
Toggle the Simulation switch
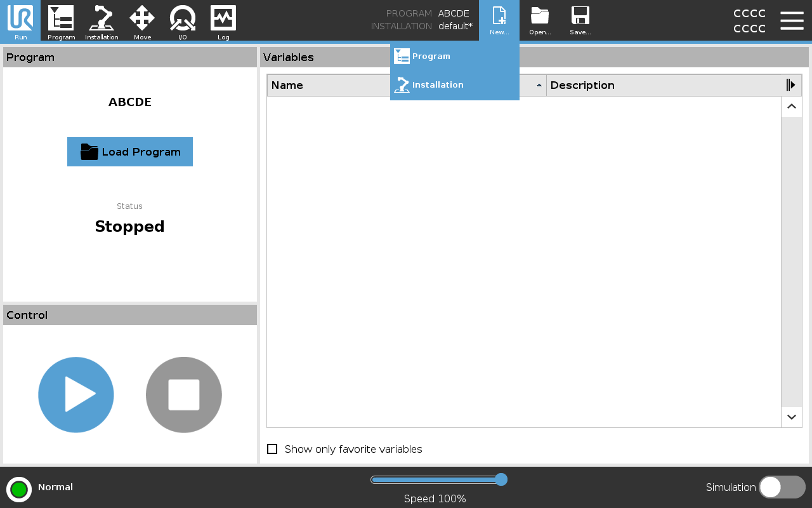[x=782, y=487]
